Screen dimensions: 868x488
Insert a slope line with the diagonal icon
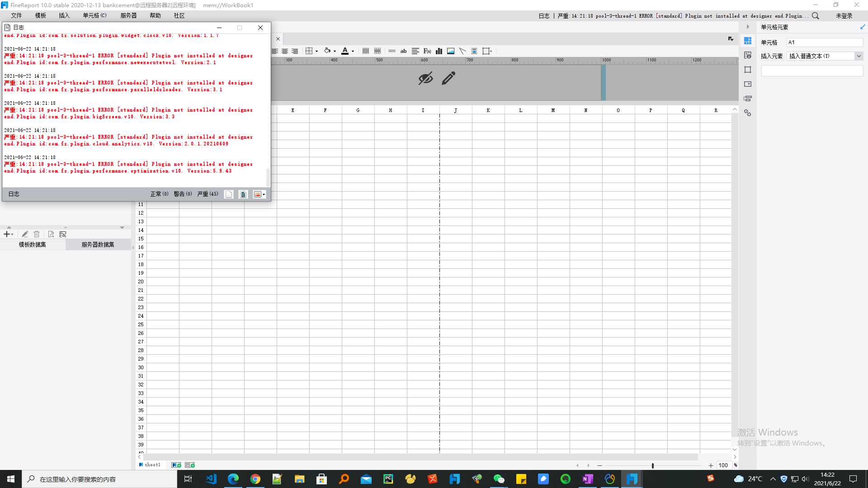click(x=462, y=51)
